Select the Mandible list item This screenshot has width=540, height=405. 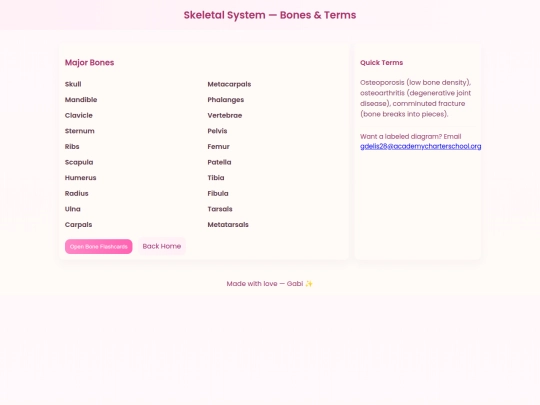tap(81, 100)
